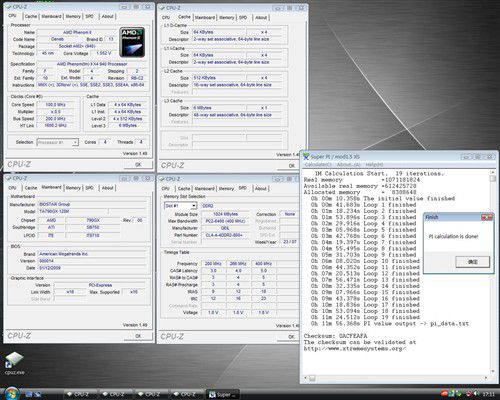Click OK in the processor-info CPU-Z window
This screenshot has width=500, height=400.
point(138,164)
